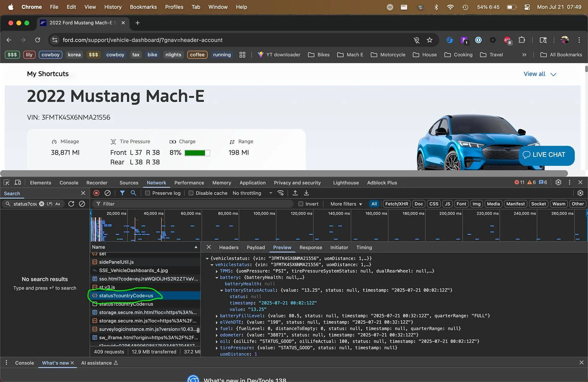This screenshot has width=588, height=382.
Task: Enable the Disable cache checkbox
Action: [191, 193]
